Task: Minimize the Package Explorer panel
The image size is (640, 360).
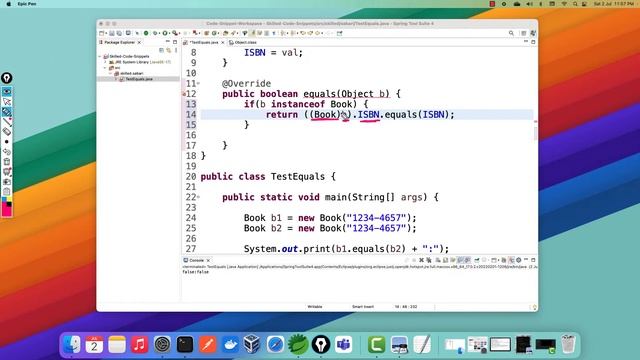Action: pyautogui.click(x=168, y=42)
